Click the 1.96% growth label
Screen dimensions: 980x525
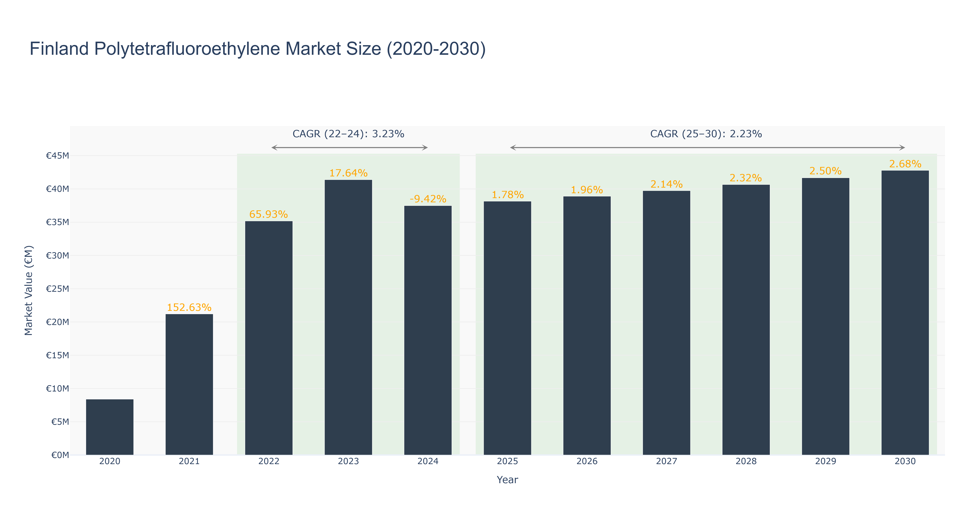[x=587, y=190]
